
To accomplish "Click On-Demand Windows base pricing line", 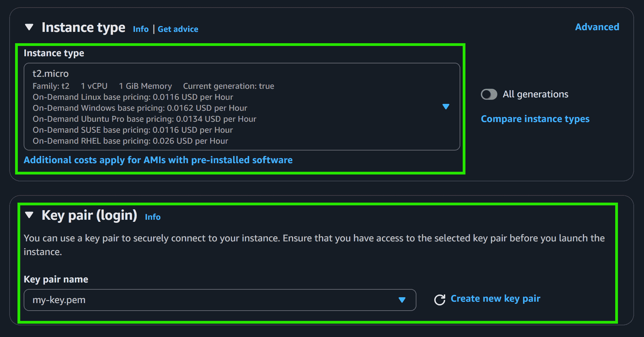I will pos(140,108).
